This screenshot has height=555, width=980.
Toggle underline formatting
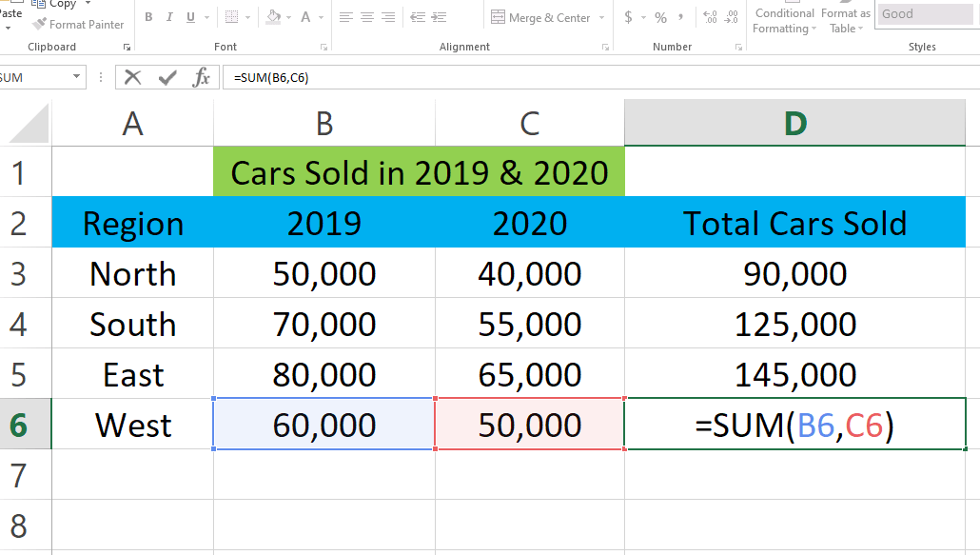(190, 16)
